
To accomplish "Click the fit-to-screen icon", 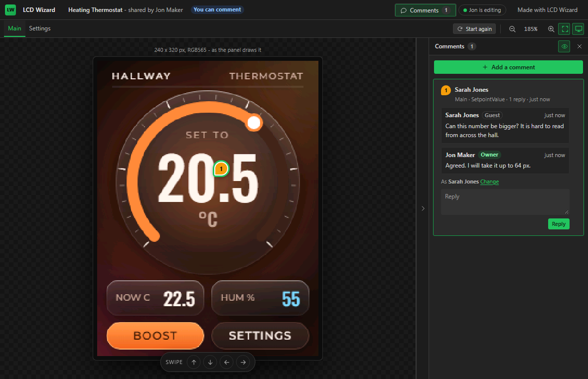I will tap(565, 29).
